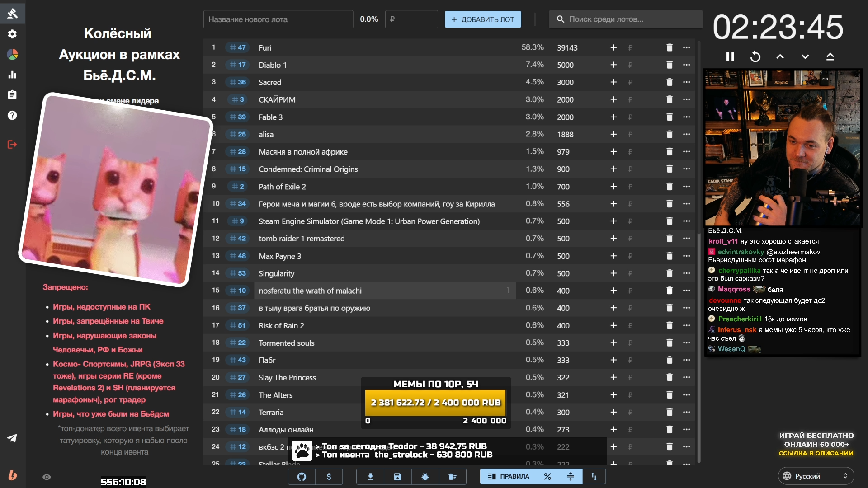Open the help question-mark icon

pyautogui.click(x=12, y=115)
